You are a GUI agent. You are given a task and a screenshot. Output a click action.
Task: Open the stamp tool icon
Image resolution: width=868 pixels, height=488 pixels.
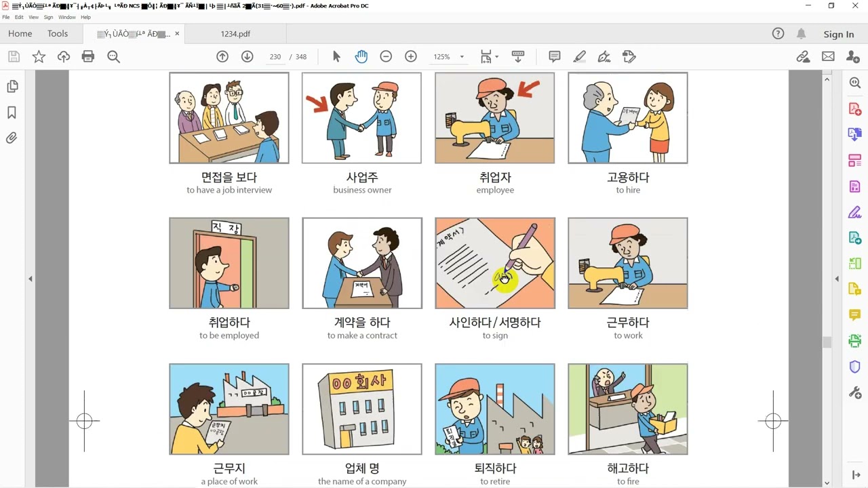[629, 57]
